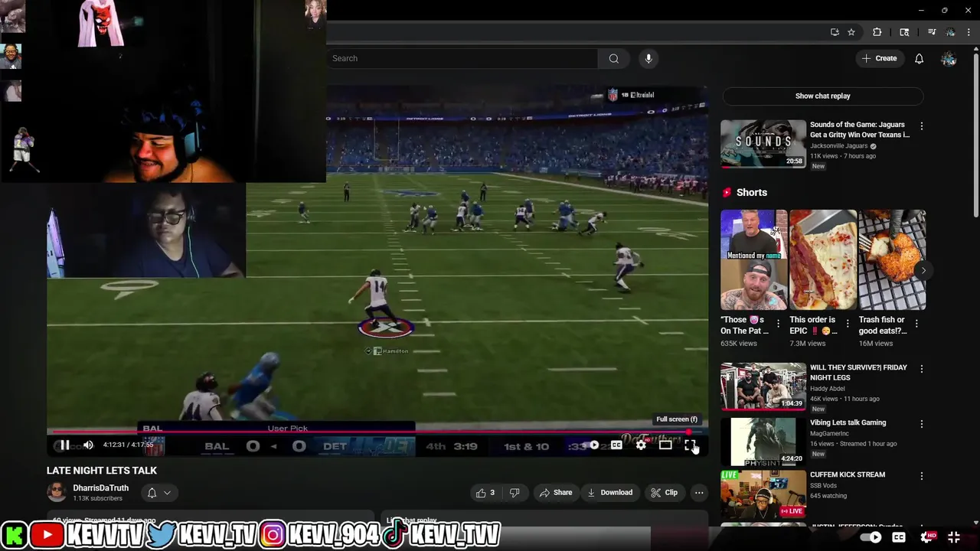The image size is (980, 551).
Task: Click the search magnifier button
Action: click(614, 58)
